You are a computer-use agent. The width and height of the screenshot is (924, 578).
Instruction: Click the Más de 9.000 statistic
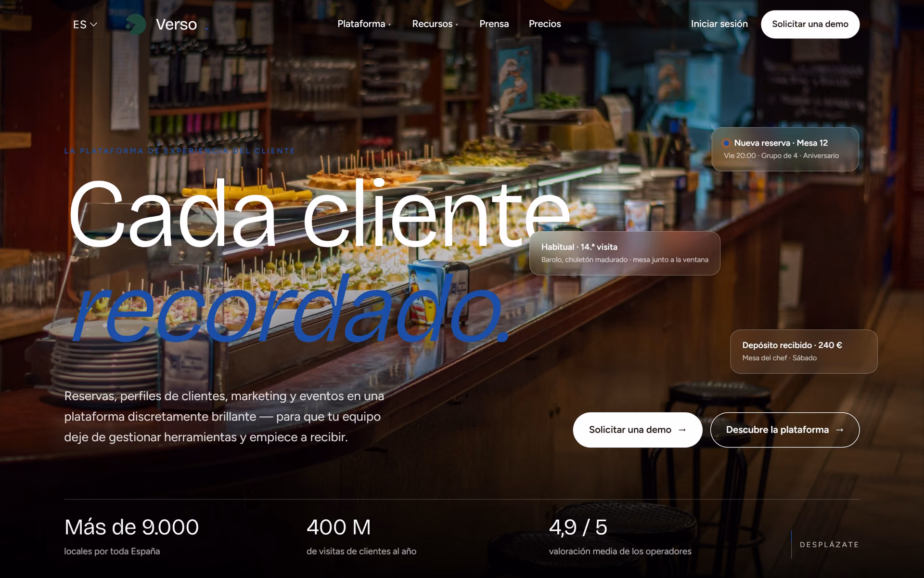[131, 527]
